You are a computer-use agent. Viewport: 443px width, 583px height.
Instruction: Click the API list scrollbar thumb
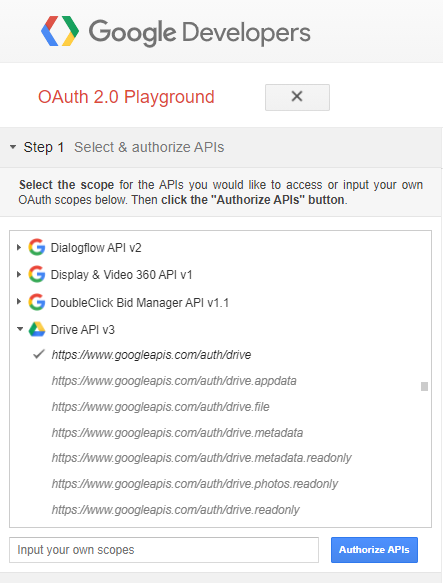point(424,386)
